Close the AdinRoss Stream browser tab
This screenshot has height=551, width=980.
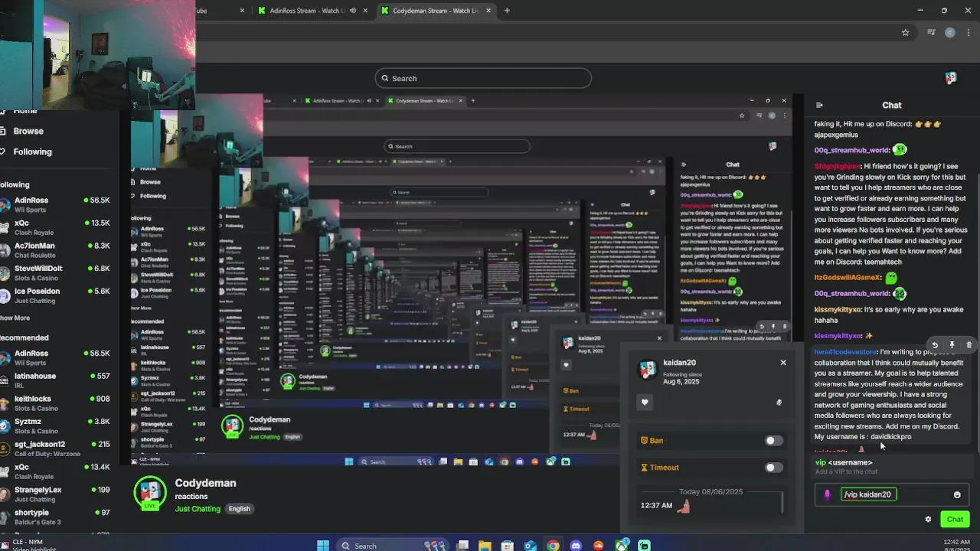364,11
